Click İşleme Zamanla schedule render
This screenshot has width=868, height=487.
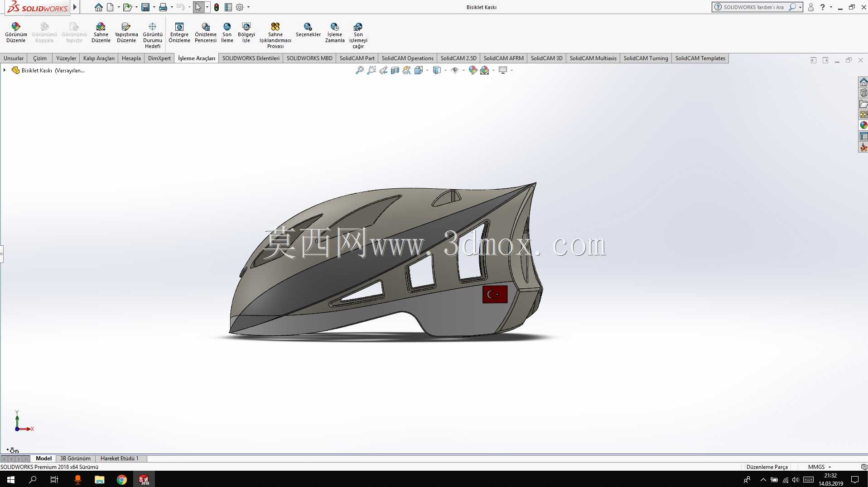coord(335,33)
